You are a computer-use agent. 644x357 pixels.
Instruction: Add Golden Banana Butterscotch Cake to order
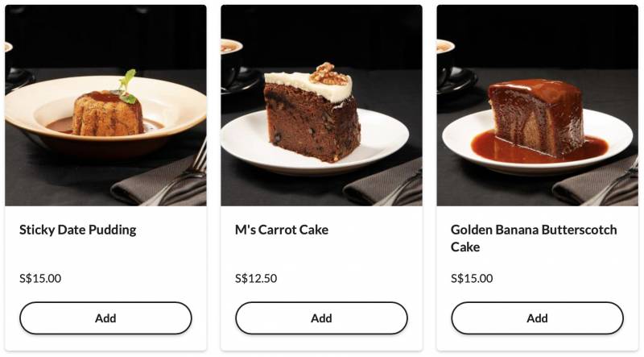[537, 318]
